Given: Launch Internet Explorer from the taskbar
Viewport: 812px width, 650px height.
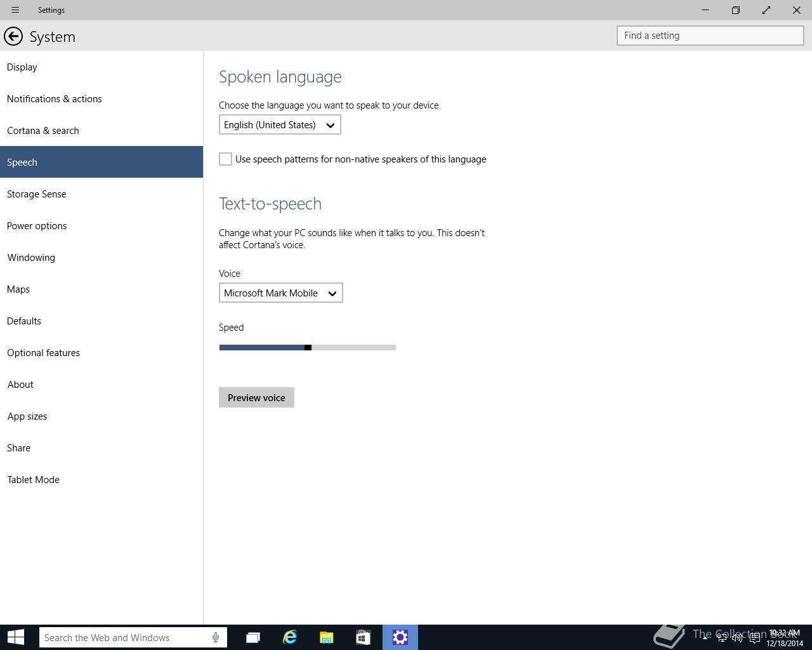Looking at the screenshot, I should [290, 637].
